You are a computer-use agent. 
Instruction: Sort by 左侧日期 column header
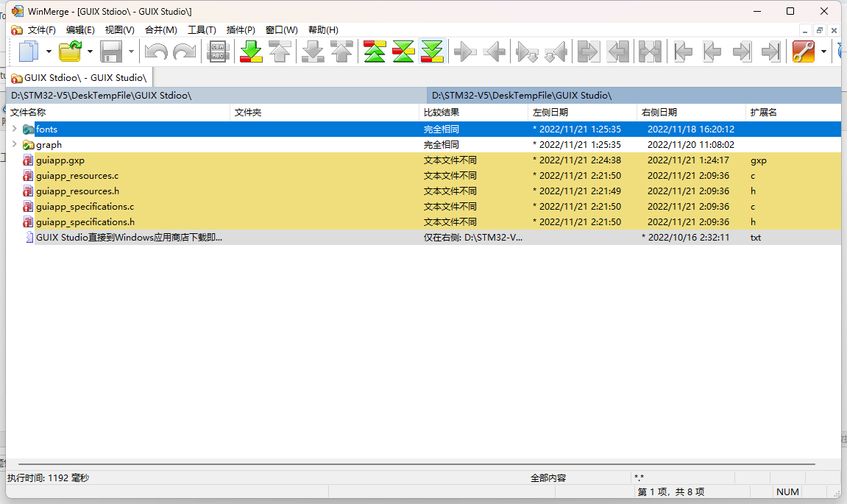click(582, 113)
